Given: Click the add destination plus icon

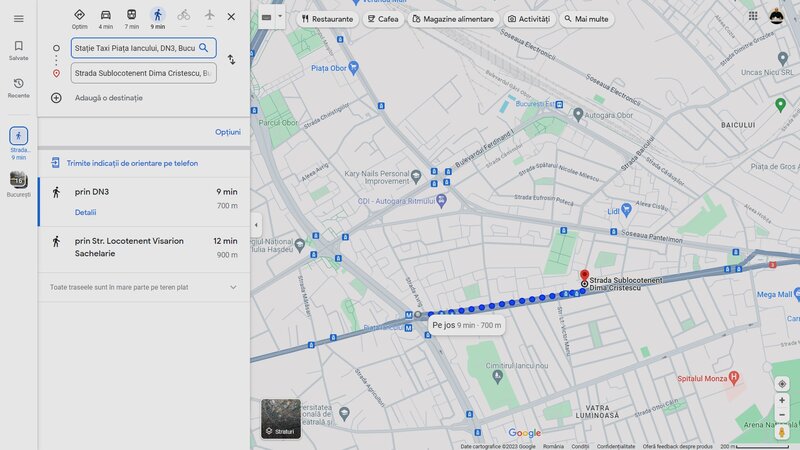Looking at the screenshot, I should coord(56,98).
